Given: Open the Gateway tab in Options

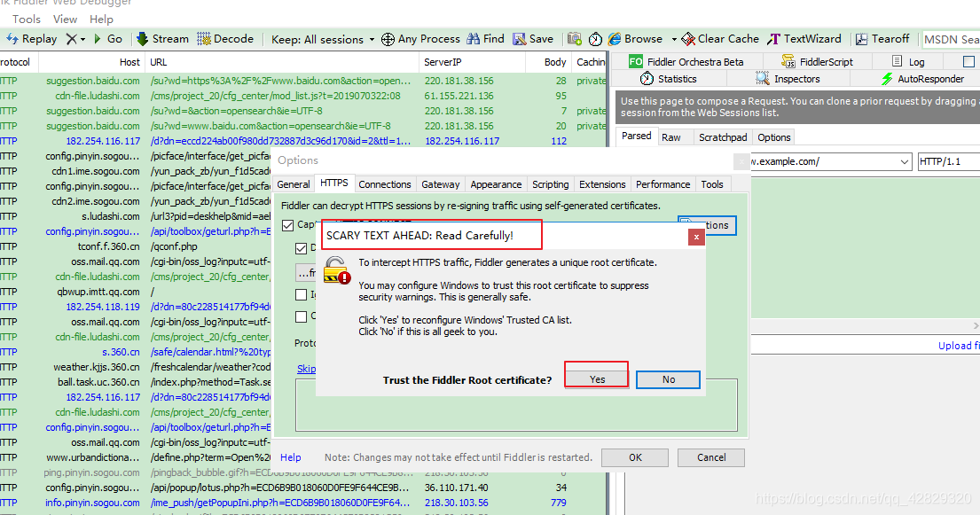Looking at the screenshot, I should (440, 184).
